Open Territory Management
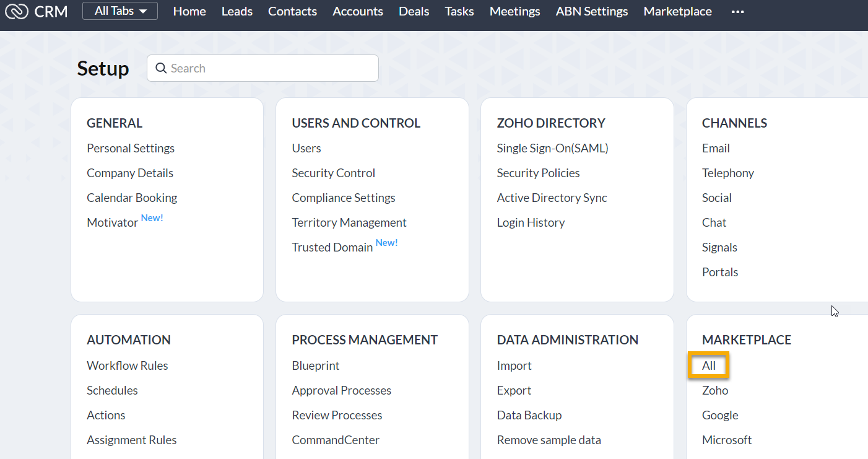The image size is (868, 459). (349, 222)
